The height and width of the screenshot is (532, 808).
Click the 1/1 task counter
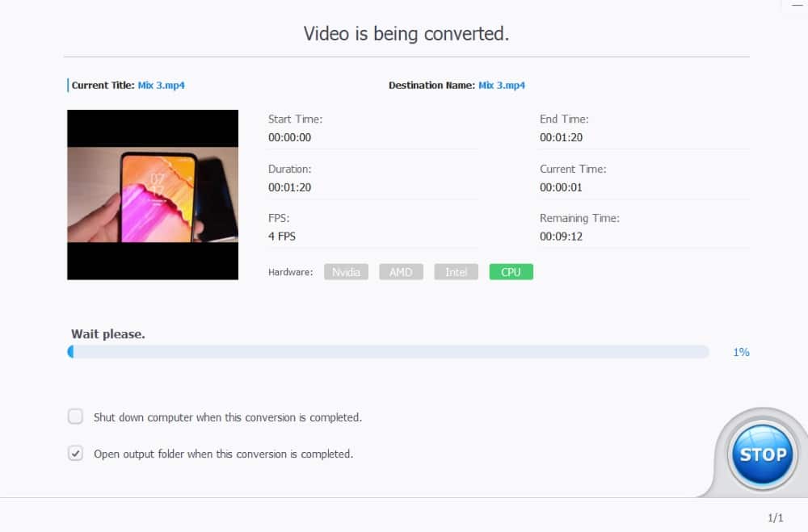coord(775,517)
